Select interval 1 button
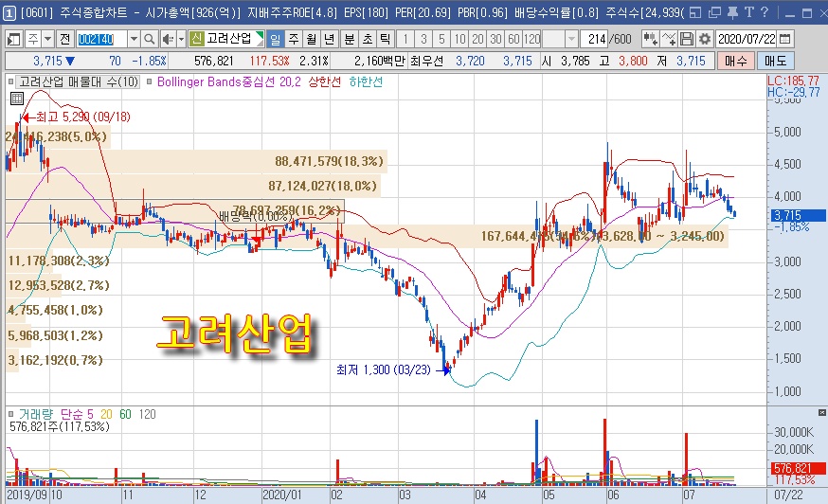This screenshot has width=828, height=504. pyautogui.click(x=405, y=39)
